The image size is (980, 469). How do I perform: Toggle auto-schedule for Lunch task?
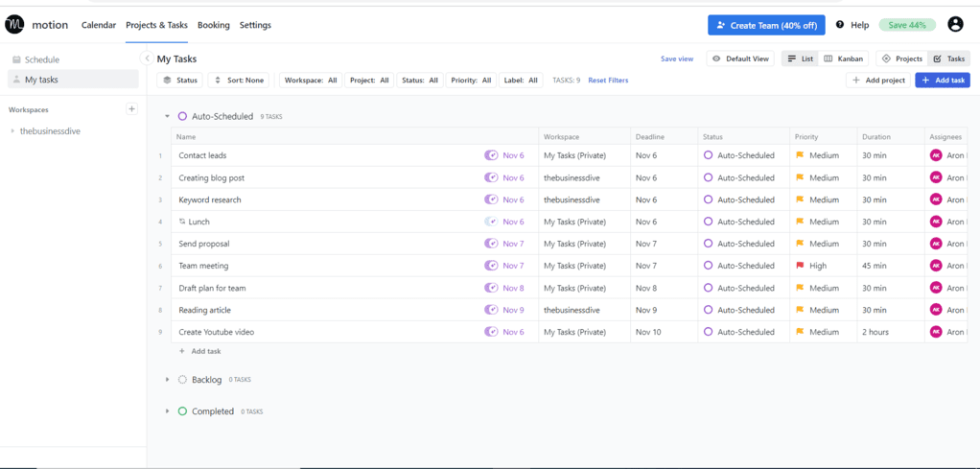pos(491,222)
